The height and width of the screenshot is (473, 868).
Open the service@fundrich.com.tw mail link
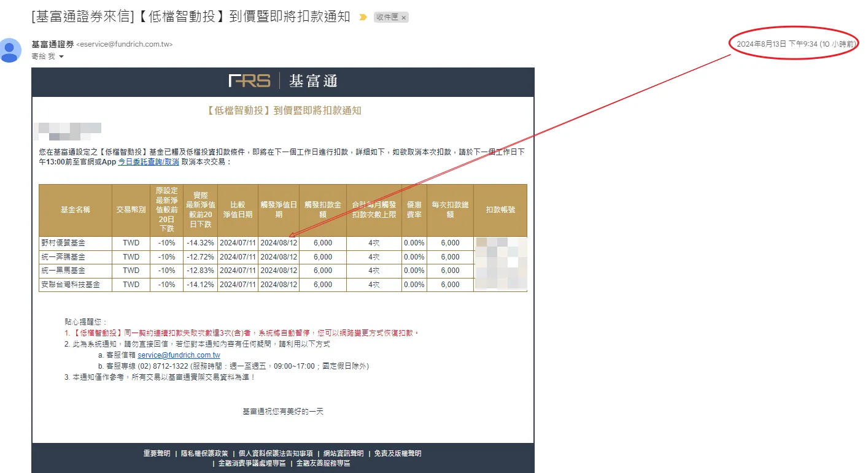179,355
